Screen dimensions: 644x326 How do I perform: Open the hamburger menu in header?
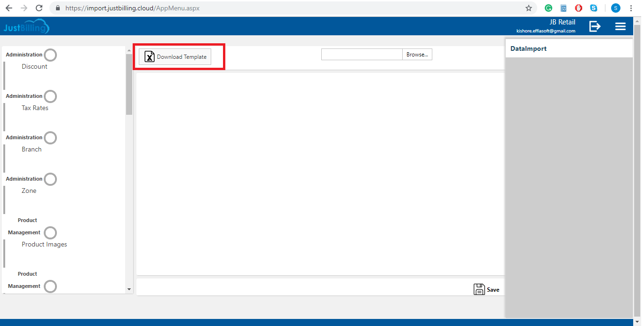tap(620, 26)
